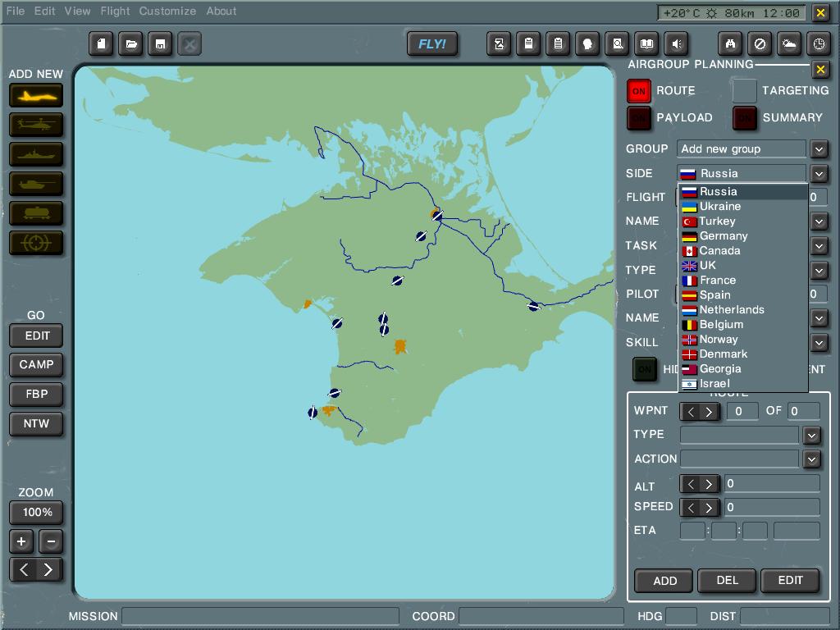
Task: Expand the waypoint ACTION dropdown
Action: point(811,459)
